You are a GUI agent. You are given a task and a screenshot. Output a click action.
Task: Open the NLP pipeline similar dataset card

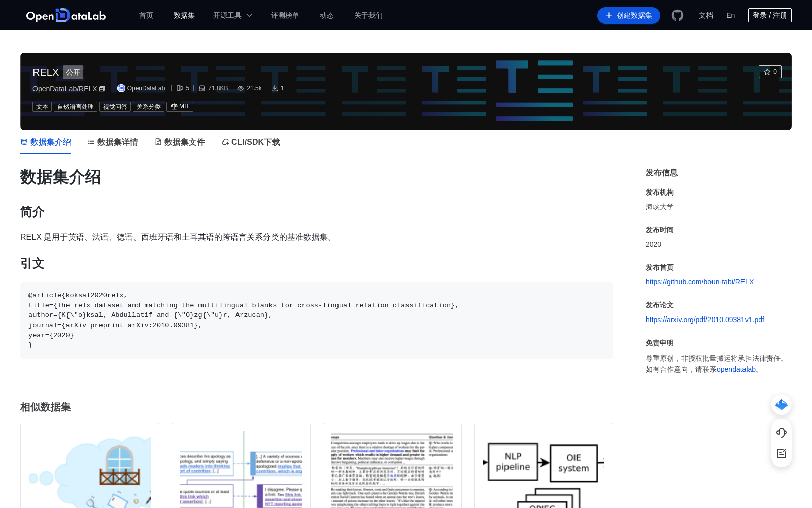(x=544, y=465)
